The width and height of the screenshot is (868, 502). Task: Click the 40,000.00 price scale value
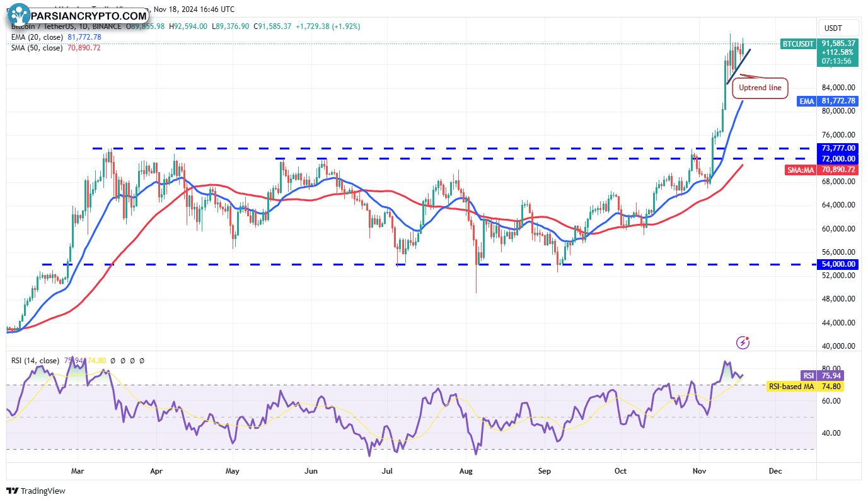[839, 346]
